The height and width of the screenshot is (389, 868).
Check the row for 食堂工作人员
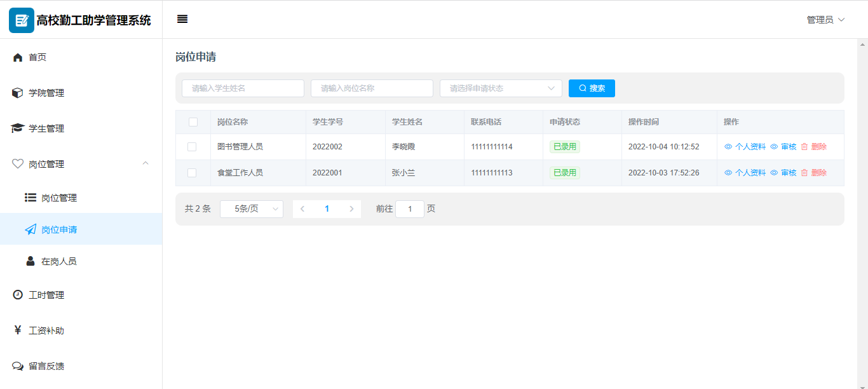[192, 173]
